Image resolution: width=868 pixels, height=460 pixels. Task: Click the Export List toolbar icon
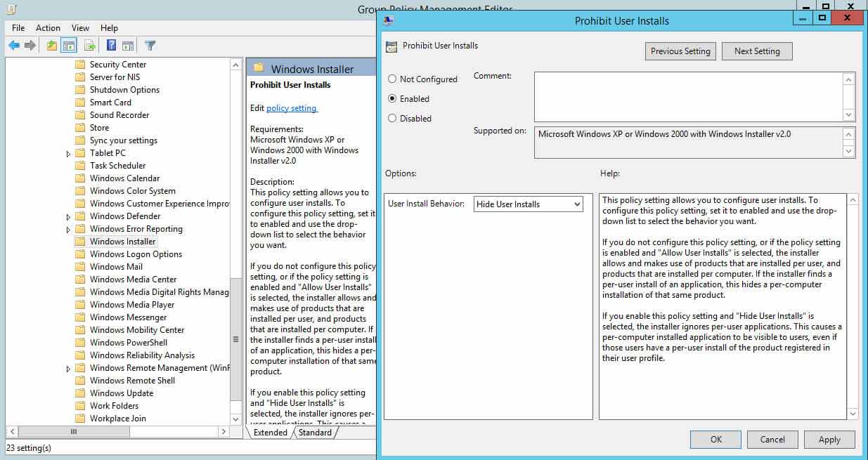coord(89,46)
